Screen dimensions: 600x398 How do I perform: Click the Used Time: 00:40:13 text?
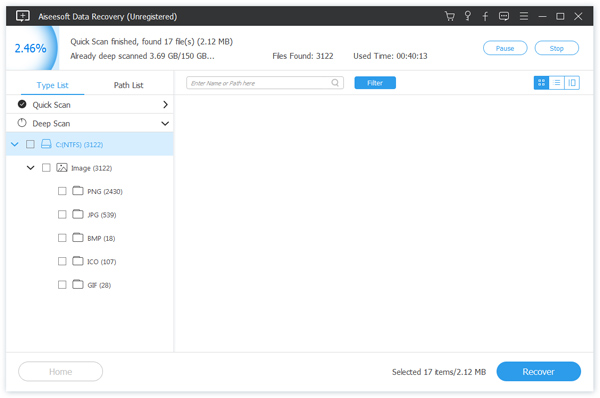pos(390,56)
